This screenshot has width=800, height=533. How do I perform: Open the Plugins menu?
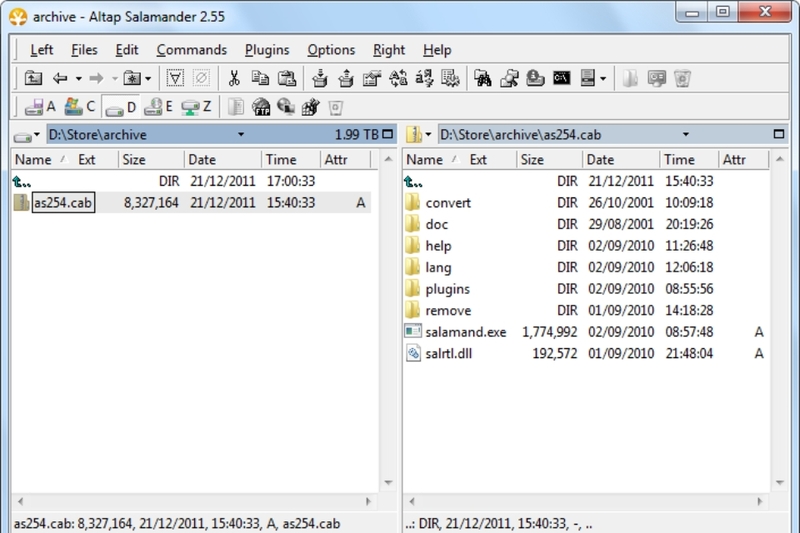[267, 50]
